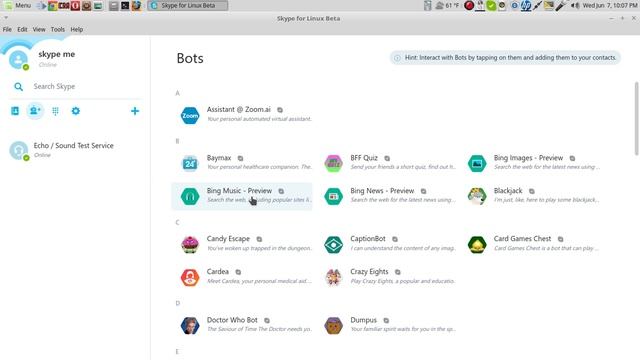Open the Help menu

(x=76, y=29)
